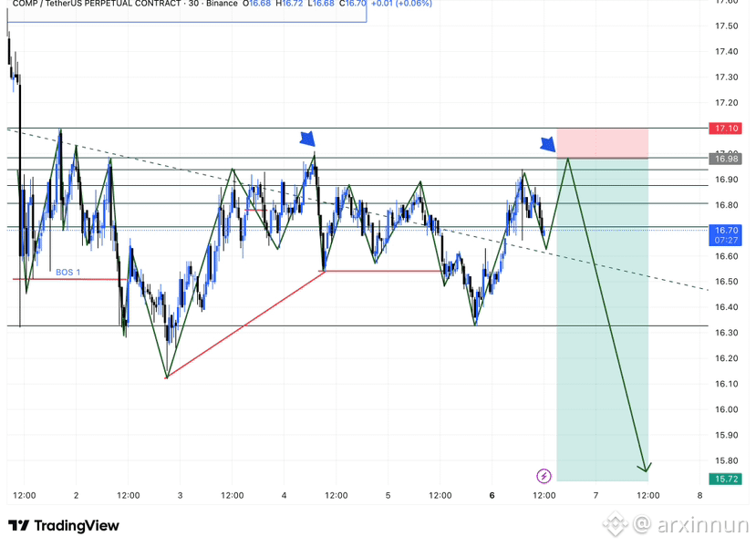The image size is (756, 547).
Task: Click 17.40 on the price axis
Action: [x=726, y=52]
